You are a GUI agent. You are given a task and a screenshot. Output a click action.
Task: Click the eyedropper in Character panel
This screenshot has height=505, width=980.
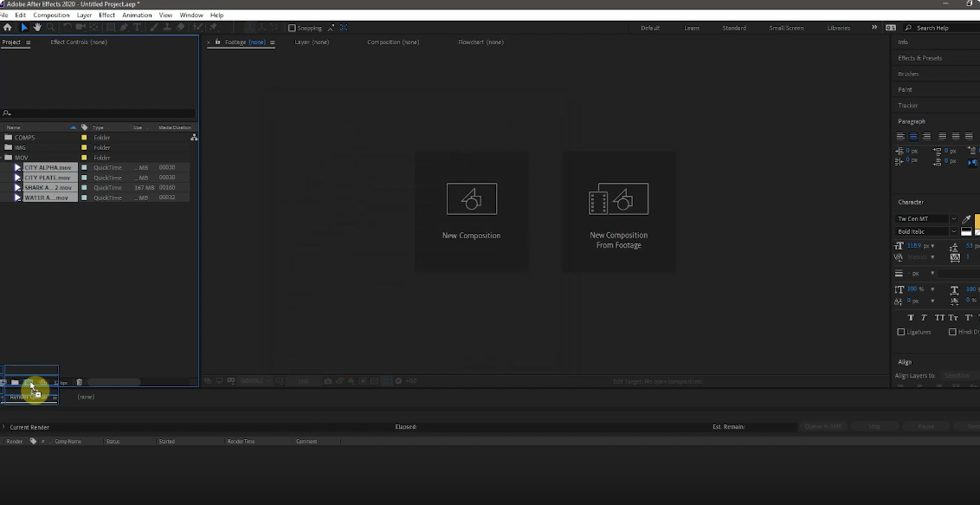(x=966, y=219)
